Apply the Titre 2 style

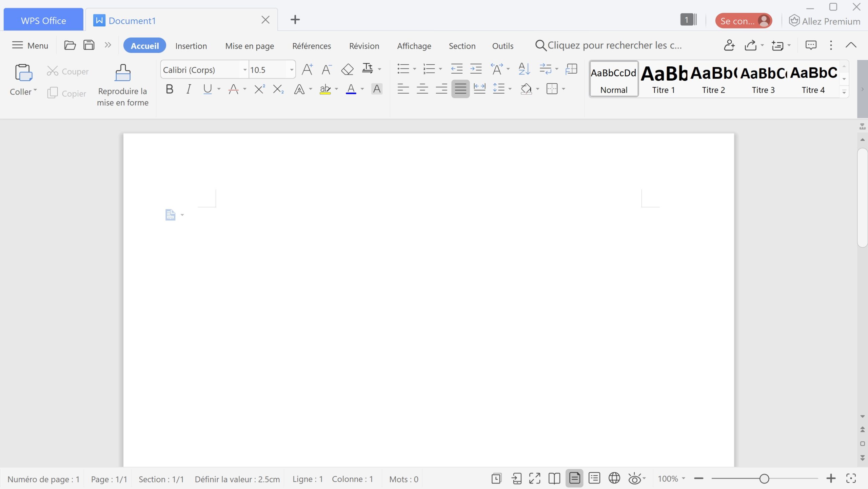(x=713, y=80)
